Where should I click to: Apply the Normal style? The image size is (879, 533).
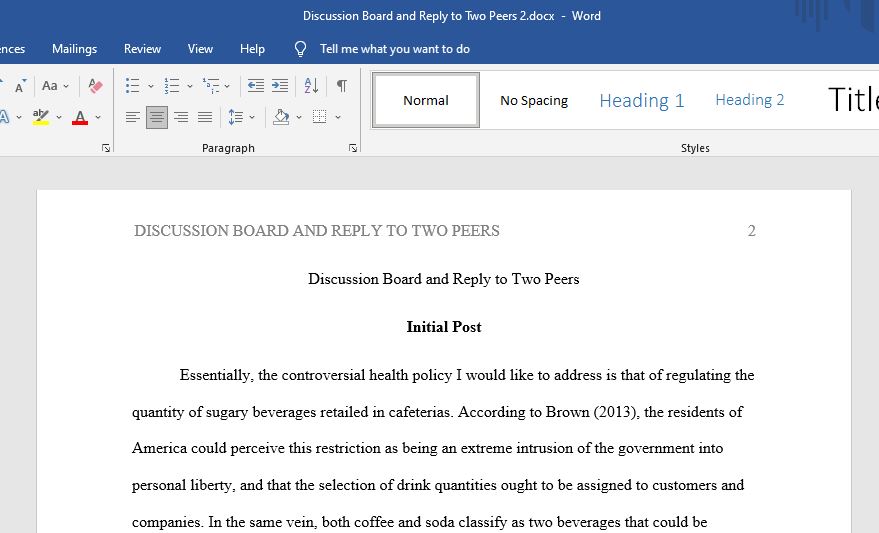(x=426, y=100)
